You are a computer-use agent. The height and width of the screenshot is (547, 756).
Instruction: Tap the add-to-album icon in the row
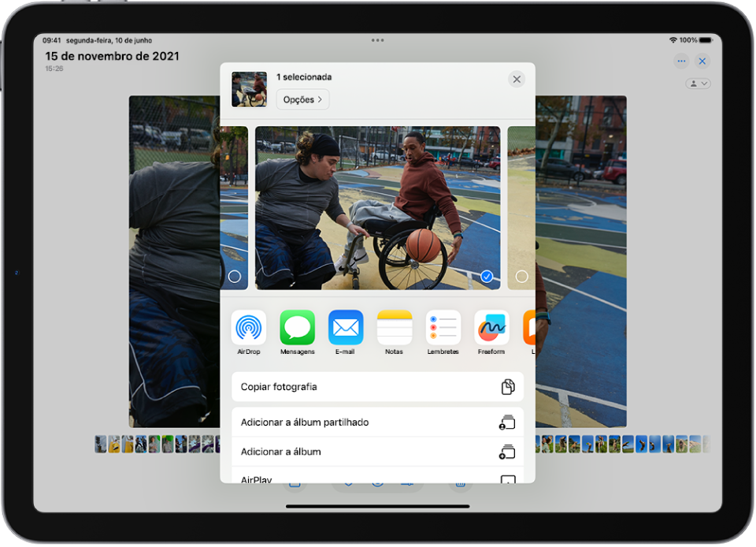pos(507,452)
